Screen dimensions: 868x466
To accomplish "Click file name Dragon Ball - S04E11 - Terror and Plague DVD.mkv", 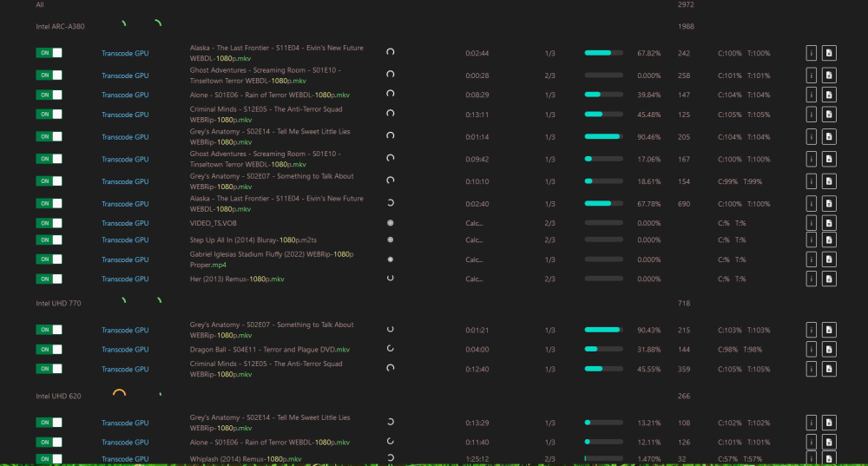I will [x=270, y=349].
